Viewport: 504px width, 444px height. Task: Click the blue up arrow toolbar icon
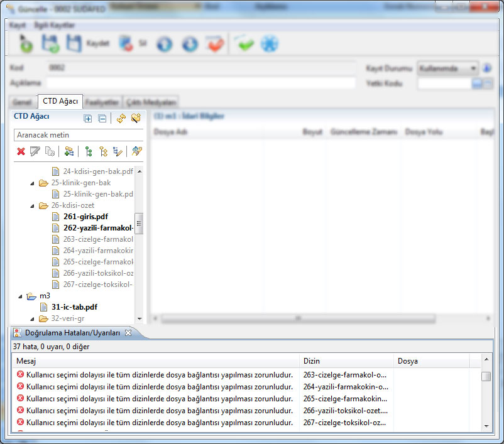pos(164,44)
